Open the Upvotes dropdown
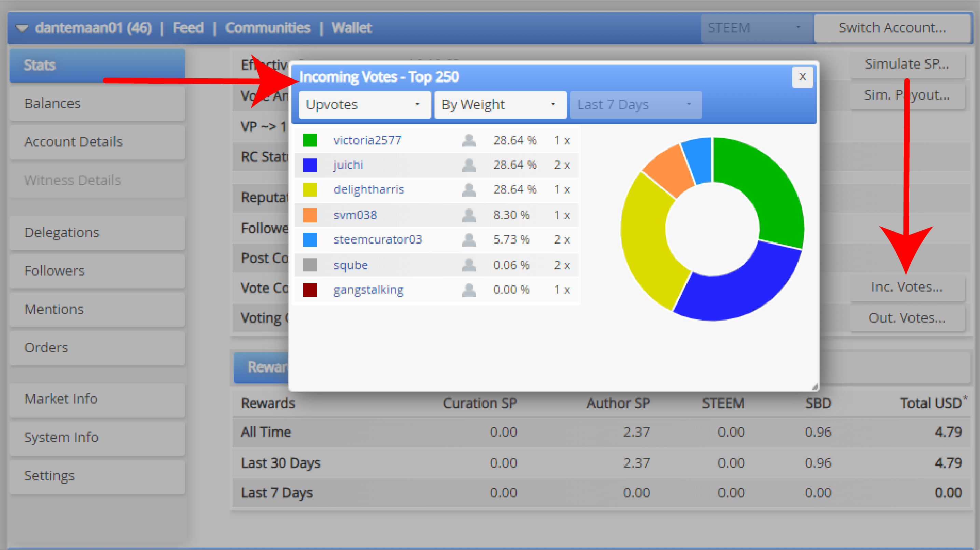Viewport: 980px width, 550px height. pos(364,104)
